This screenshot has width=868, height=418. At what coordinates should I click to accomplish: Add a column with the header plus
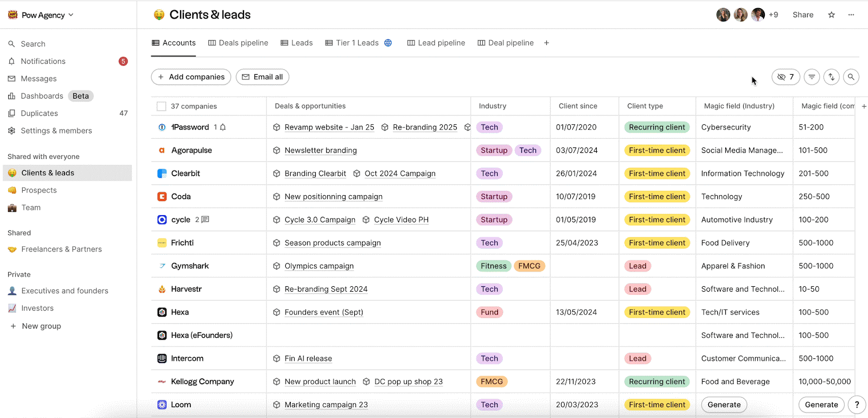pos(864,106)
